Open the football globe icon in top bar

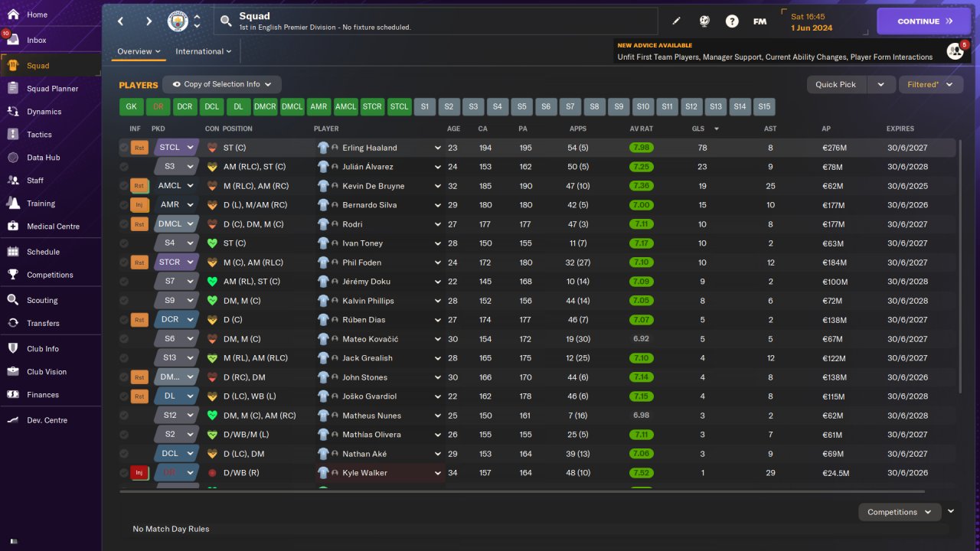coord(704,21)
